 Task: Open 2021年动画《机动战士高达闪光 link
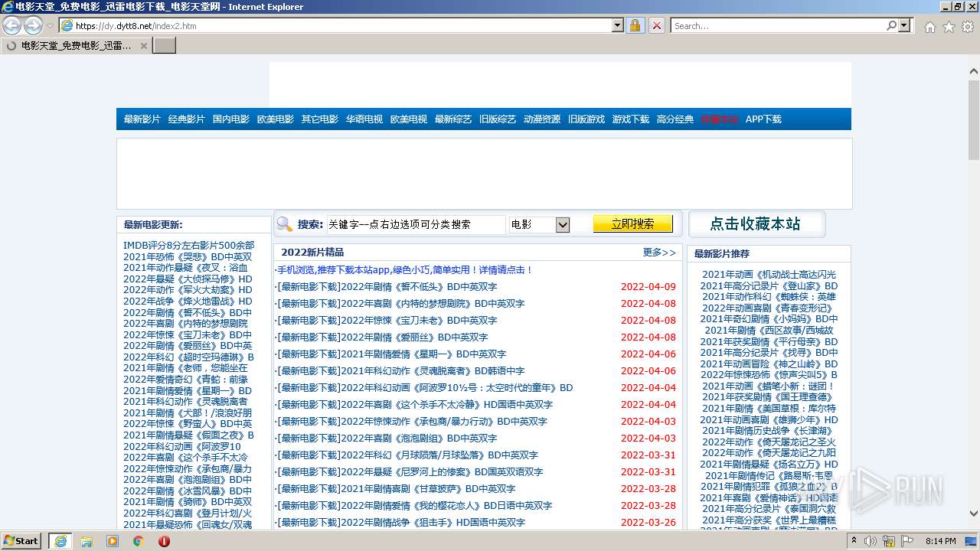point(769,275)
